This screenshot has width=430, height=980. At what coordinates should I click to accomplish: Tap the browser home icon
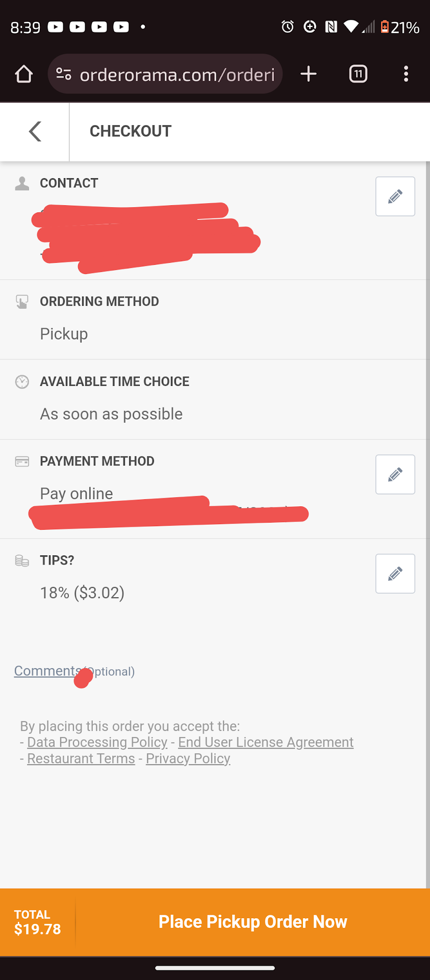tap(23, 74)
